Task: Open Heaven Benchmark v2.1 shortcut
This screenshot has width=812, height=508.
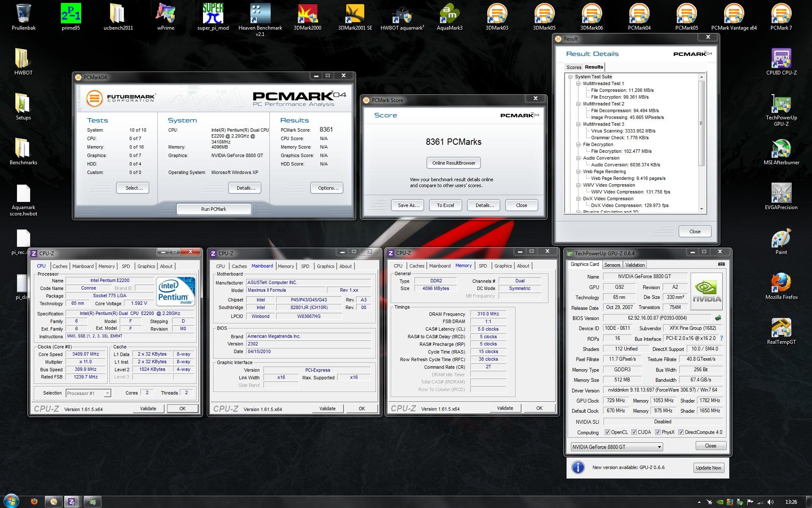Action: point(260,20)
